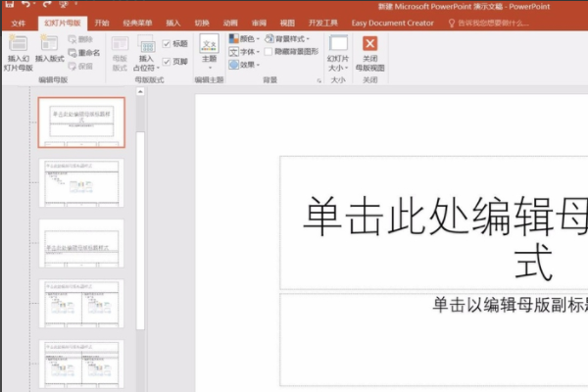The height and width of the screenshot is (392, 588).
Task: Click Insert Placeholder (插入占位符) icon
Action: pos(146,45)
